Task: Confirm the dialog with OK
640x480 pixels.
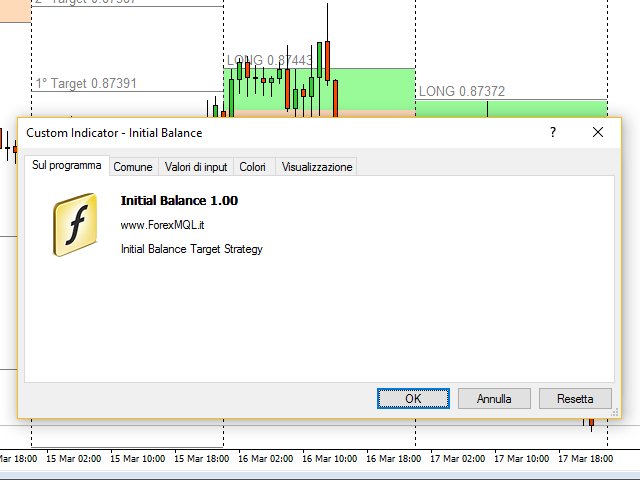Action: point(413,398)
